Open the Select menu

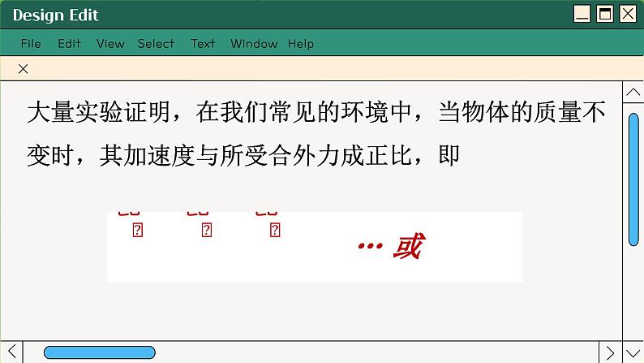[x=156, y=44]
